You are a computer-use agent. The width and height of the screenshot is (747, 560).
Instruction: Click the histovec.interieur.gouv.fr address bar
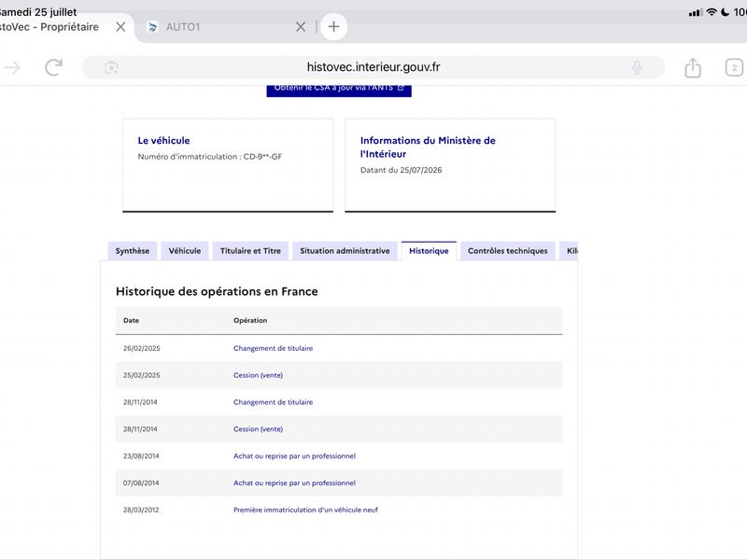click(373, 67)
